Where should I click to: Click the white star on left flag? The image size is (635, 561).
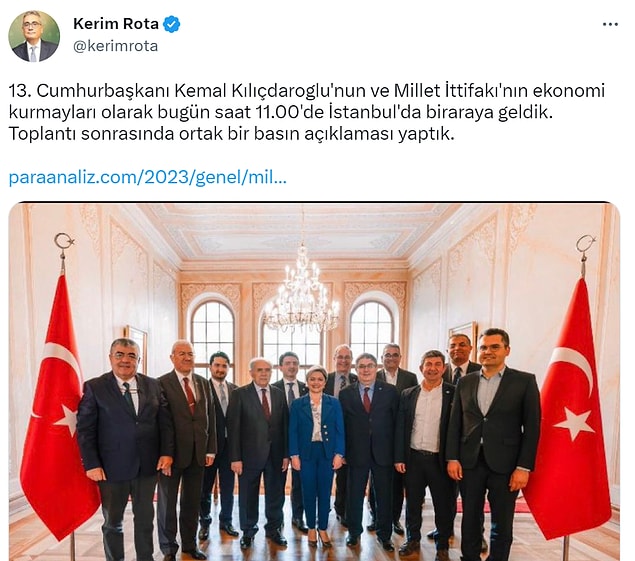[x=67, y=420]
